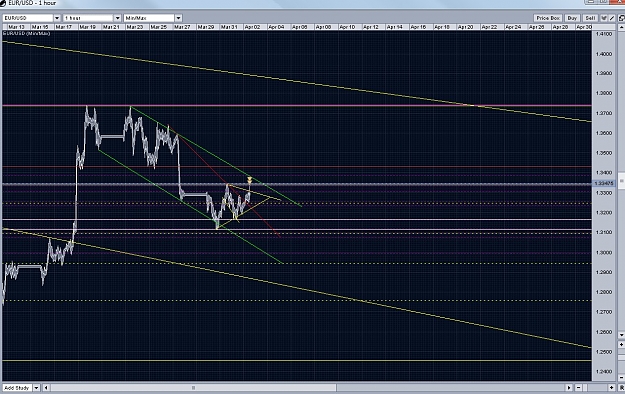
Task: Click the price scale down arrow at right
Action: [x=621, y=335]
